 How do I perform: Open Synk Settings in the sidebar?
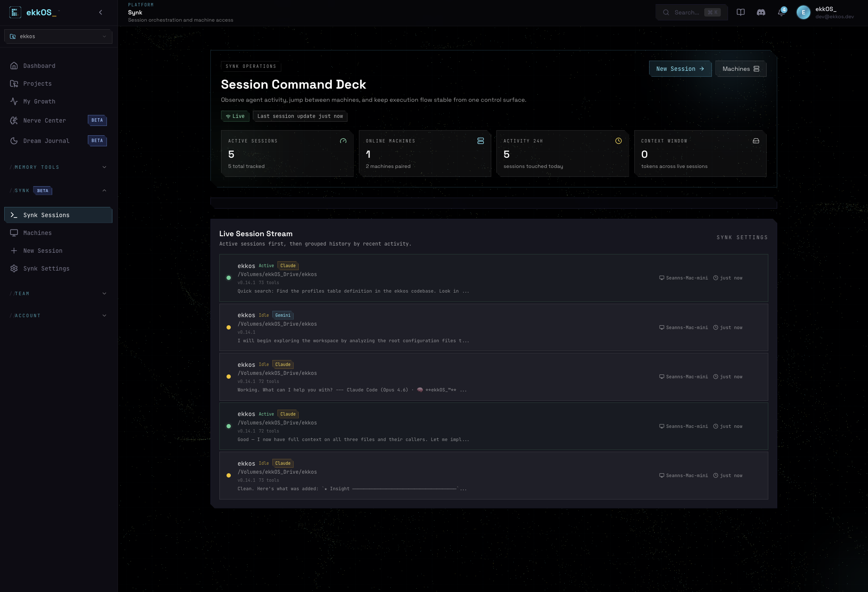(46, 268)
